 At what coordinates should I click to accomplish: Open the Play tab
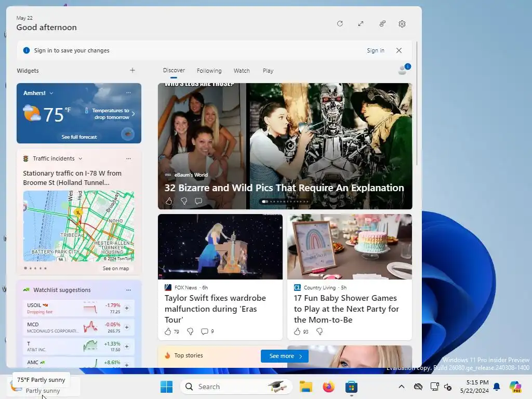(x=268, y=71)
